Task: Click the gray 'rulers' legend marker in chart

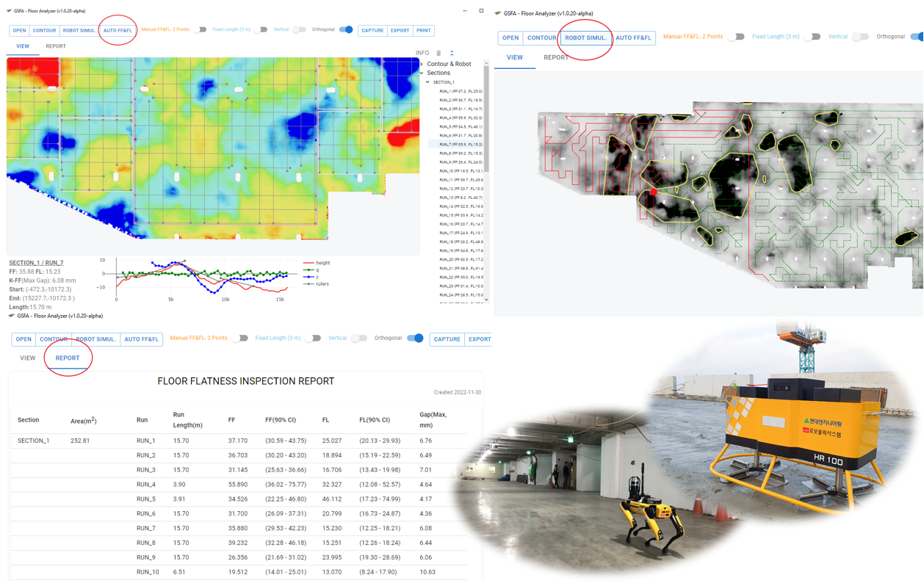Action: click(x=308, y=284)
